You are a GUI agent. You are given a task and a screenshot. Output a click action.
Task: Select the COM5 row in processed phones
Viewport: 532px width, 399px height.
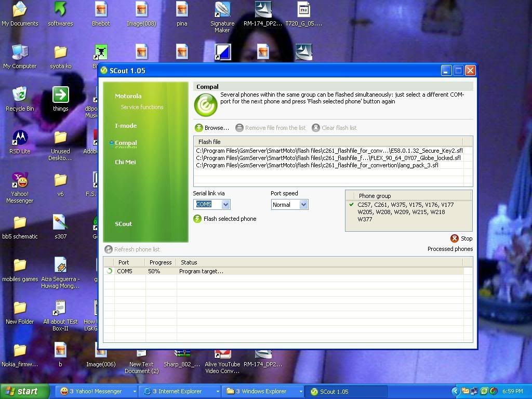click(283, 271)
